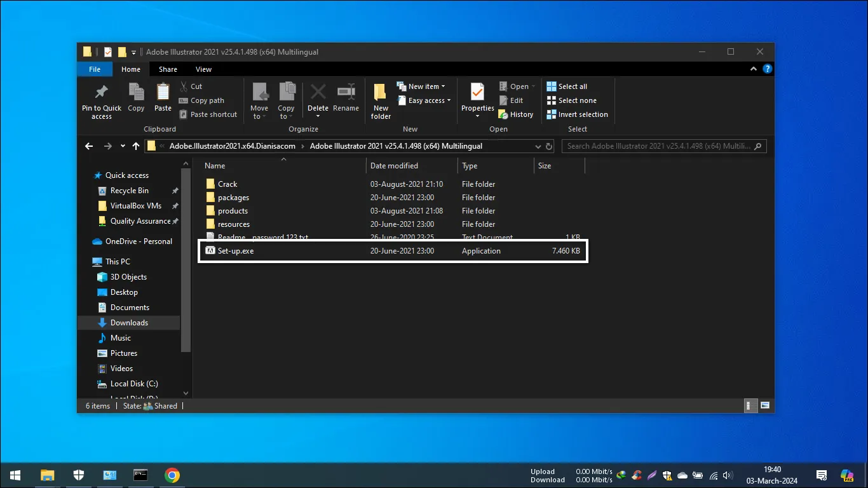Image resolution: width=868 pixels, height=488 pixels.
Task: Click the Pin to Quick access icon
Action: (x=101, y=93)
